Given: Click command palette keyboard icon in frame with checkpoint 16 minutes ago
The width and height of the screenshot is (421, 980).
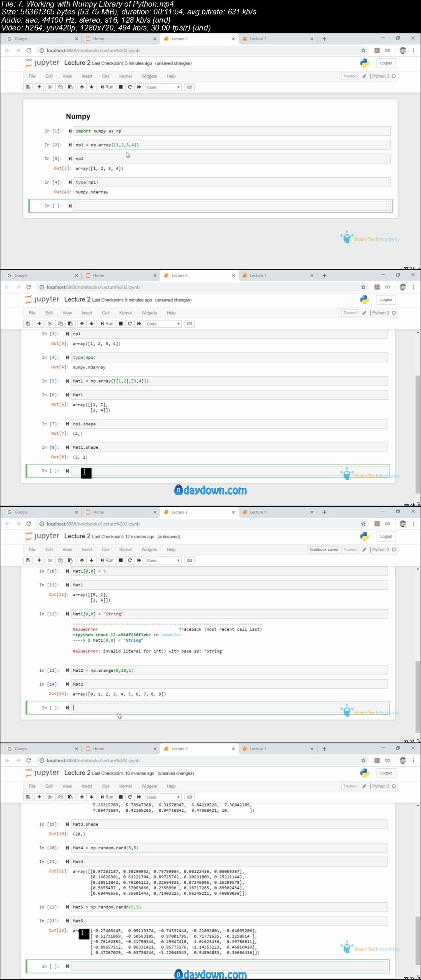Looking at the screenshot, I should click(x=190, y=797).
